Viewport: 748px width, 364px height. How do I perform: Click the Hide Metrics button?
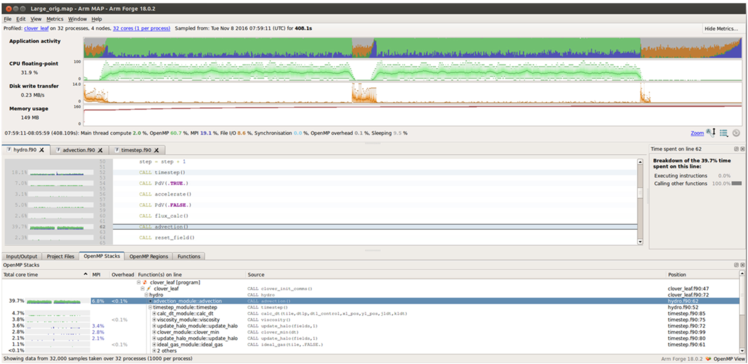(x=722, y=29)
